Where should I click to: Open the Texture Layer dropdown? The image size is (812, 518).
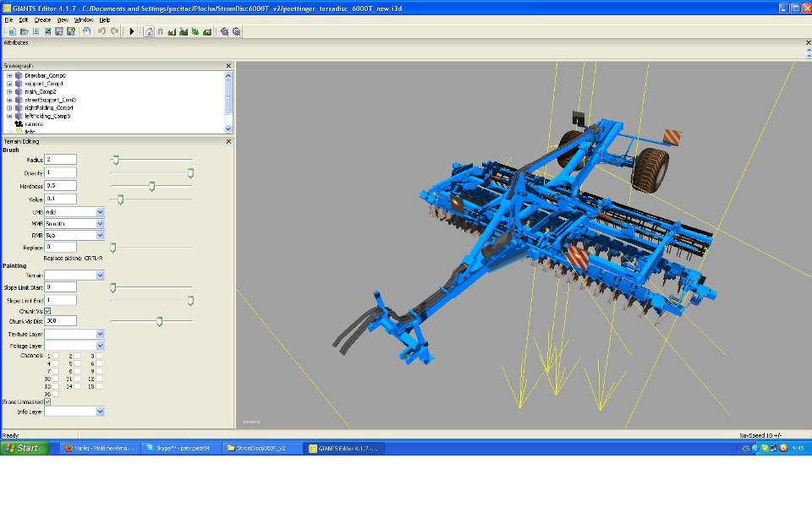point(100,334)
